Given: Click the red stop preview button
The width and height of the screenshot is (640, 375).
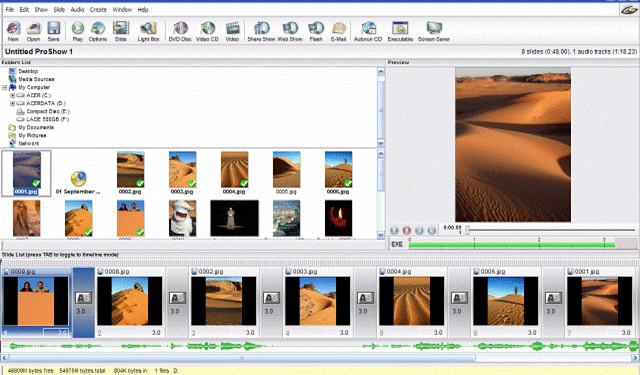Looking at the screenshot, I should pyautogui.click(x=407, y=231).
